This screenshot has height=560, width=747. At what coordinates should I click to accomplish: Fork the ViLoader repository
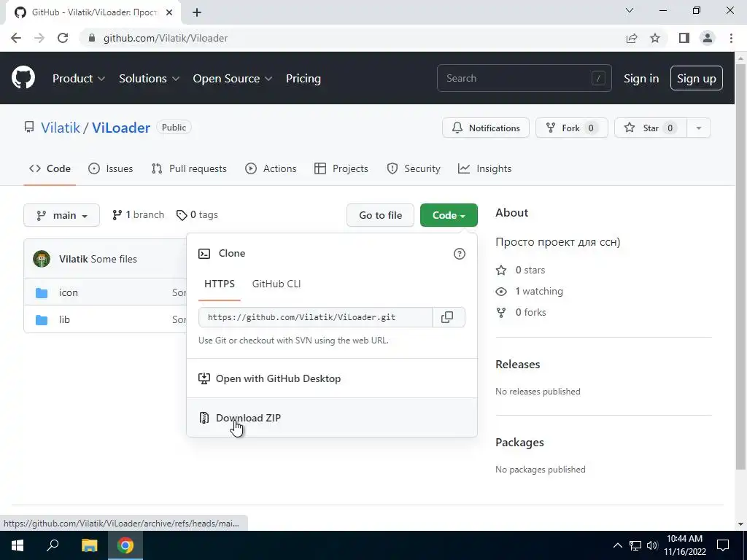(x=572, y=128)
